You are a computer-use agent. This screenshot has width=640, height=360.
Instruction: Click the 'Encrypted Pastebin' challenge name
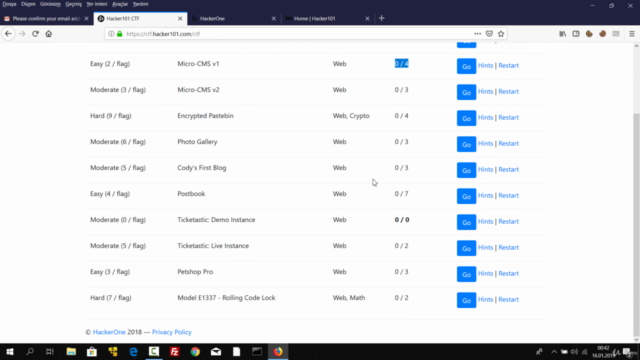205,116
